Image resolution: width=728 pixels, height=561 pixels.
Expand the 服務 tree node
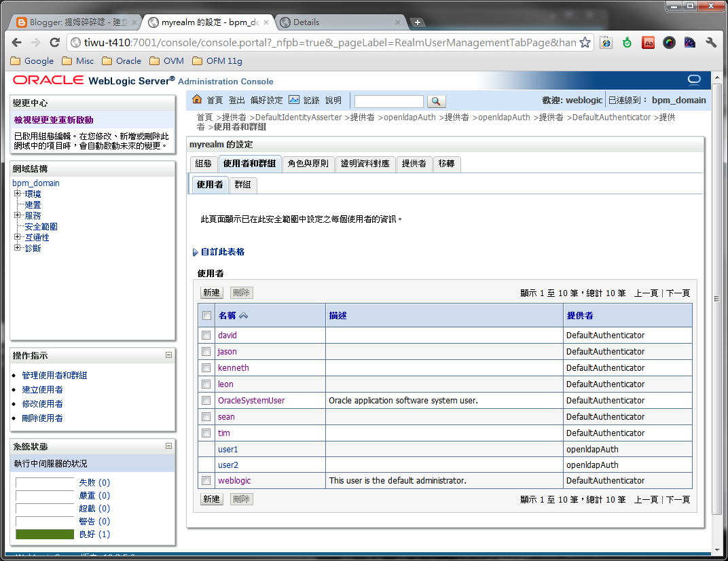17,215
